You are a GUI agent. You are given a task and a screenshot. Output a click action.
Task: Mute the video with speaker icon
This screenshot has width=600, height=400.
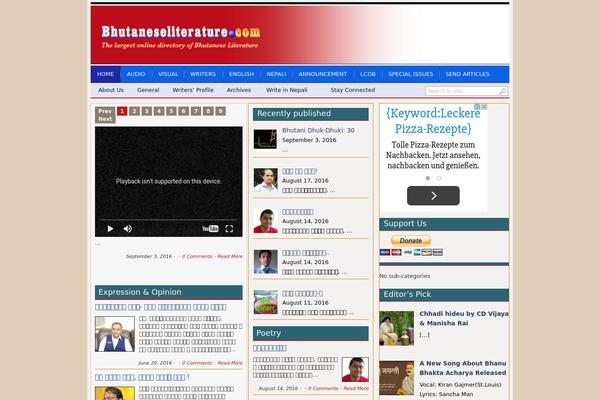pyautogui.click(x=128, y=229)
